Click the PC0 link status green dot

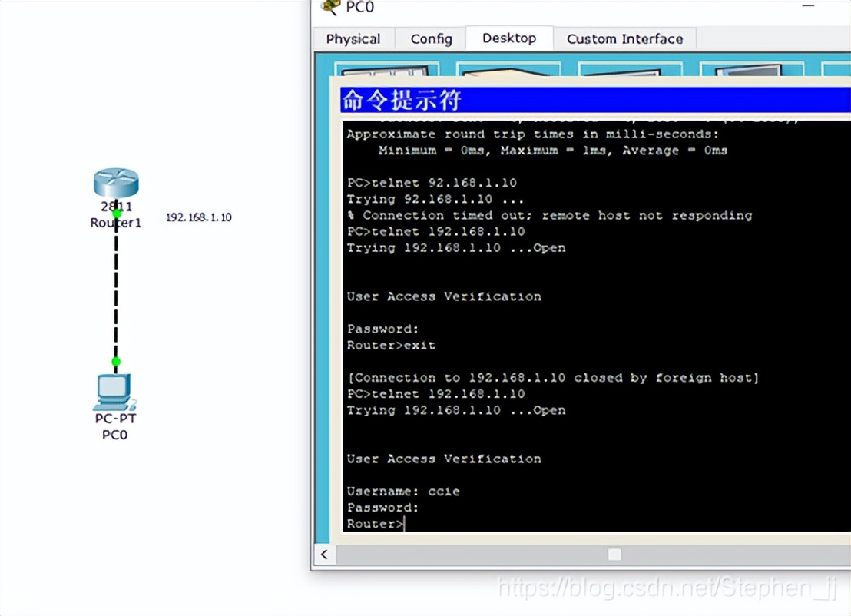tap(116, 361)
